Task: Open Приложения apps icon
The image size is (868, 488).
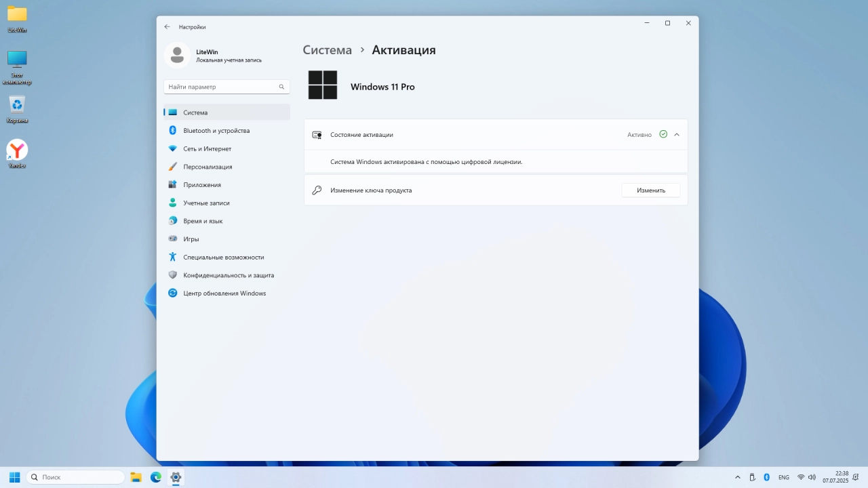Action: click(x=173, y=184)
